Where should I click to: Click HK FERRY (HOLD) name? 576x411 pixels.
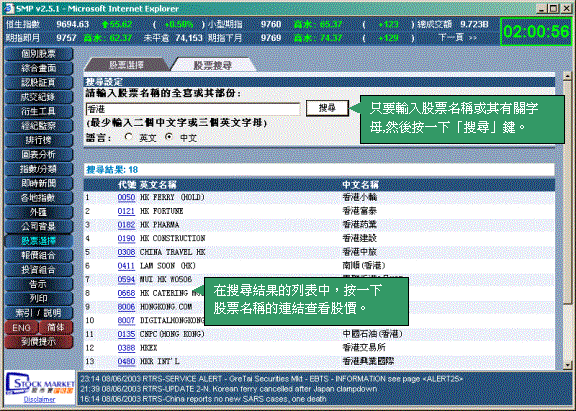pos(172,198)
